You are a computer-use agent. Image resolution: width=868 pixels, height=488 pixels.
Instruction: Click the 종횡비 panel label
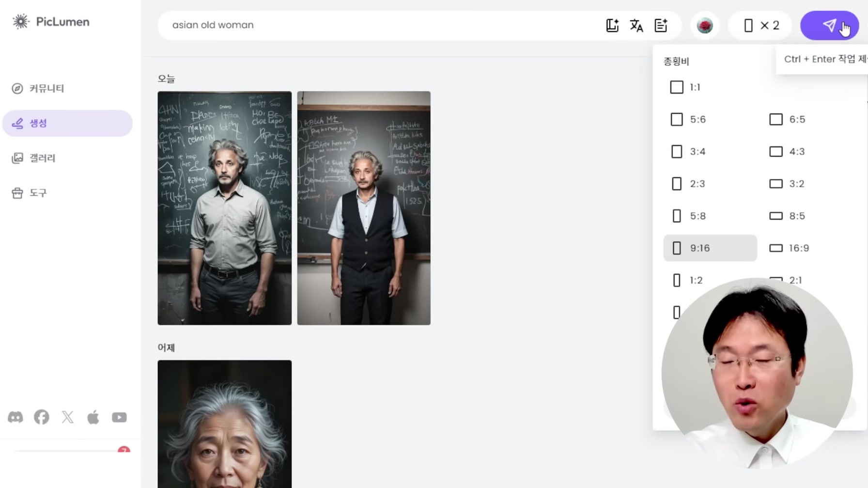[676, 61]
